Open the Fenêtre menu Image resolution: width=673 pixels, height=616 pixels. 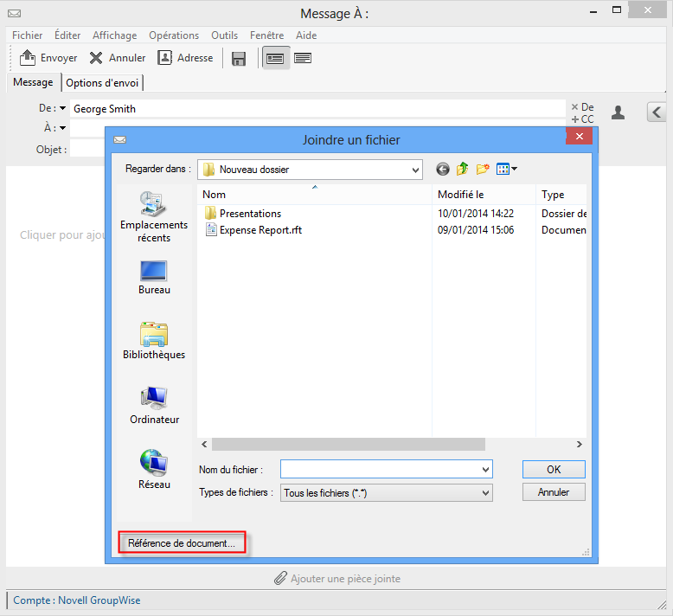point(267,35)
